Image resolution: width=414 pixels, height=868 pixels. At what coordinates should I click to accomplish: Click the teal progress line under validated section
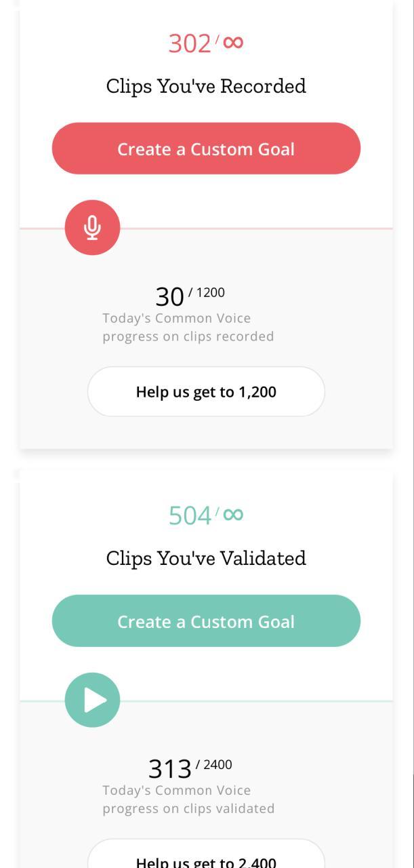(x=257, y=701)
